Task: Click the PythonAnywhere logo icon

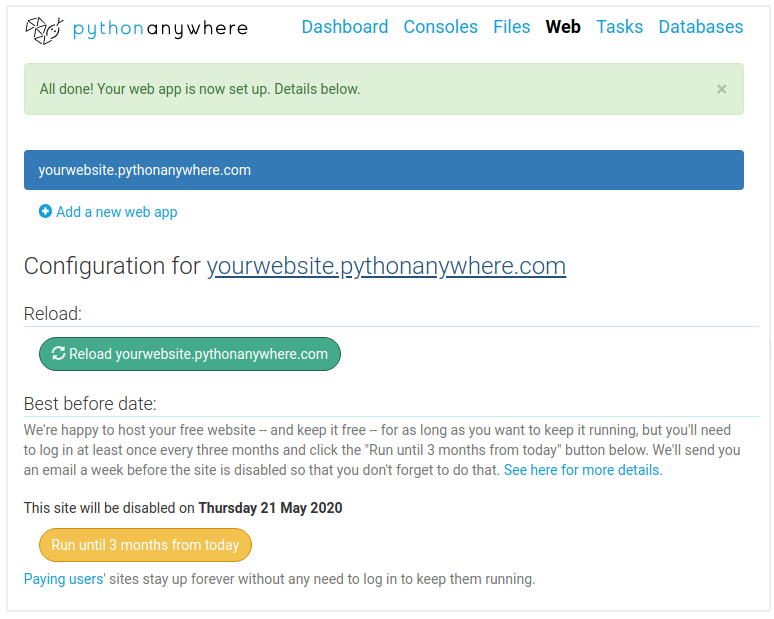Action: click(44, 30)
